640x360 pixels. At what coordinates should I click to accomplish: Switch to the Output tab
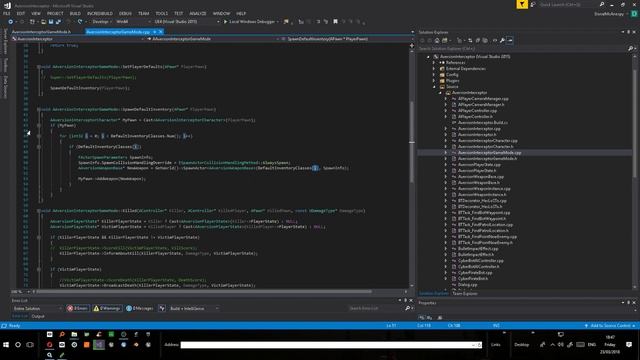pos(38,316)
